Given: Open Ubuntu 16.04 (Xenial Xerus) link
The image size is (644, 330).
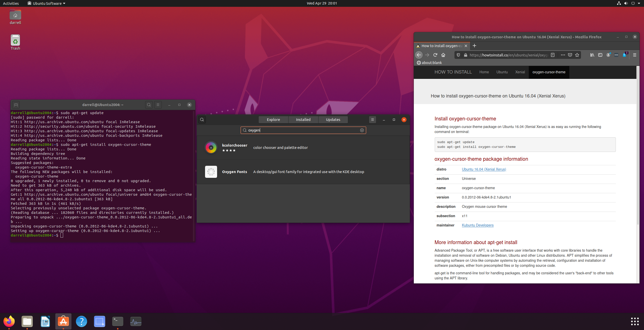Looking at the screenshot, I should (484, 169).
